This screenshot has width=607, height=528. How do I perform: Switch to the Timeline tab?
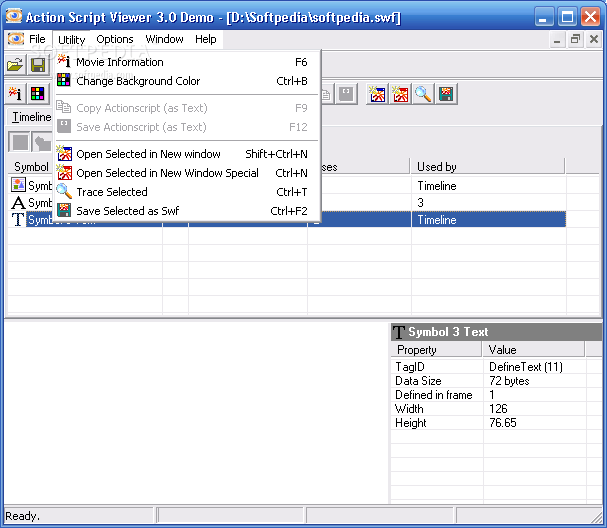[31, 117]
